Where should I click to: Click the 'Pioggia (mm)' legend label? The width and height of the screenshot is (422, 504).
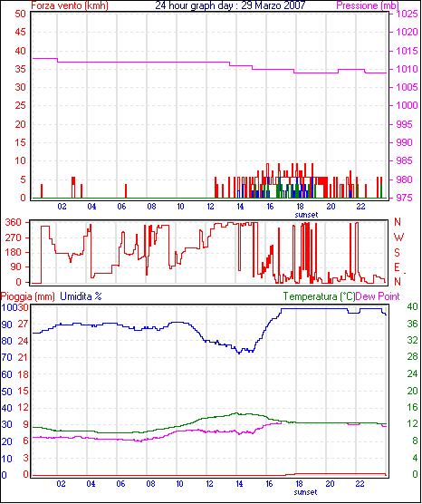point(27,296)
